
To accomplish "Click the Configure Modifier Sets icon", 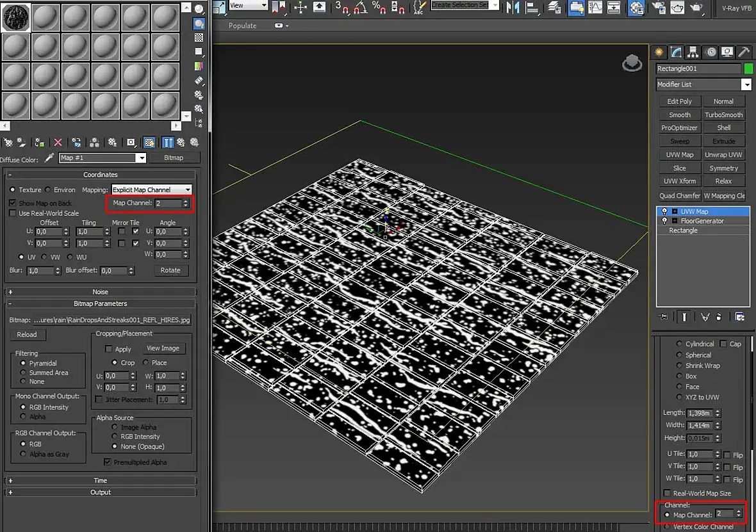I will 740,316.
